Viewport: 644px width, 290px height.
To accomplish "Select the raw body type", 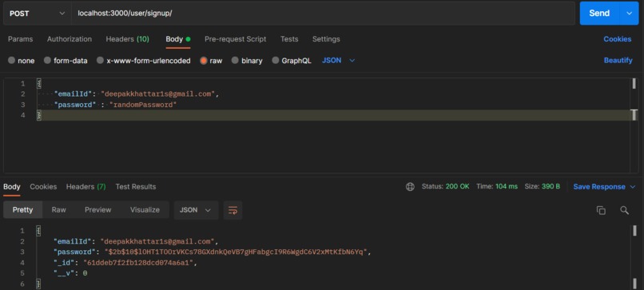I will click(203, 61).
